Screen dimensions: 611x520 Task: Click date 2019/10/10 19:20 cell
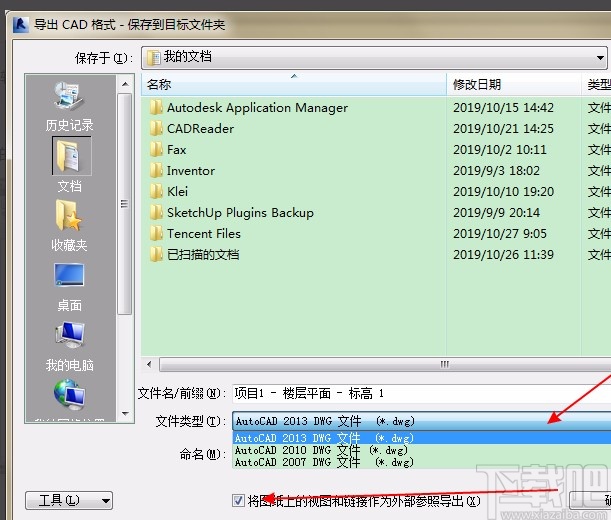point(503,192)
